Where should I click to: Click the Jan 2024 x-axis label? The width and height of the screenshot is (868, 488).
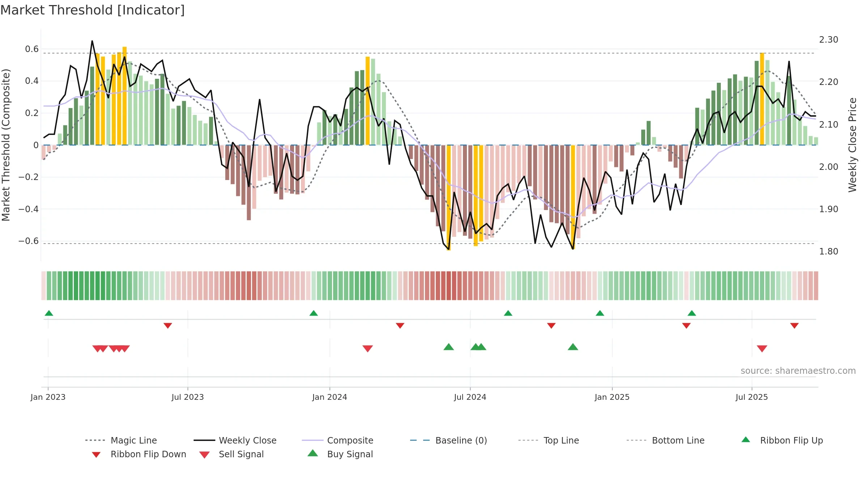329,397
